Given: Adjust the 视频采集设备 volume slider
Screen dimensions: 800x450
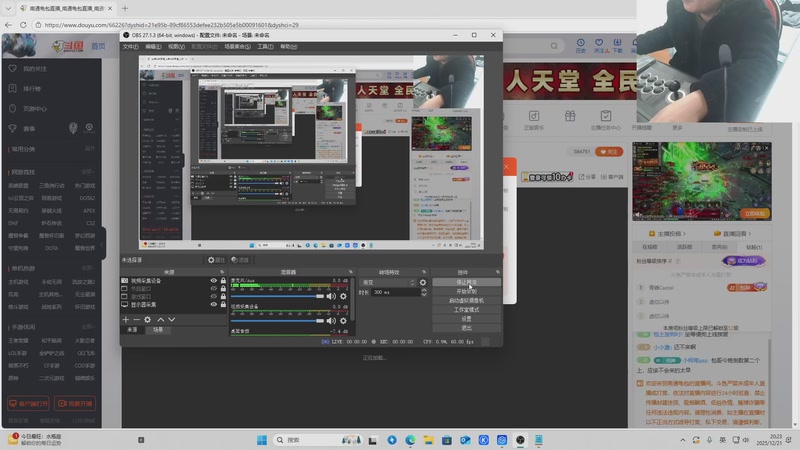Looking at the screenshot, I should [278, 321].
